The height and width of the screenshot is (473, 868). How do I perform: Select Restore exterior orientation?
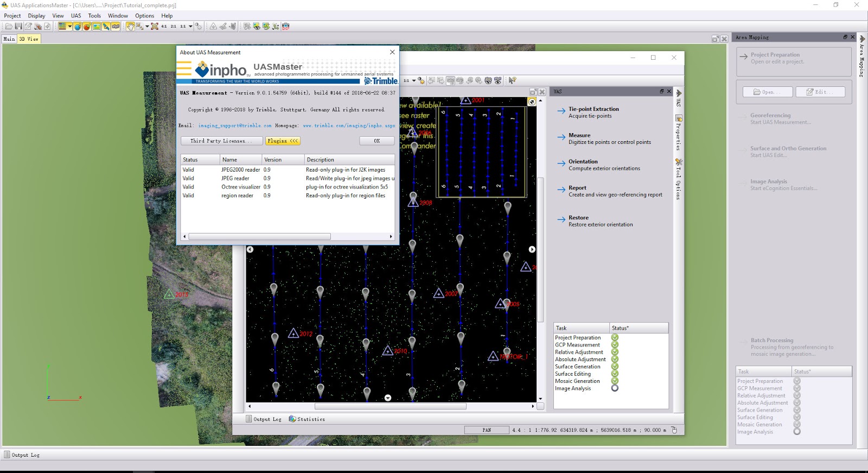[595, 221]
